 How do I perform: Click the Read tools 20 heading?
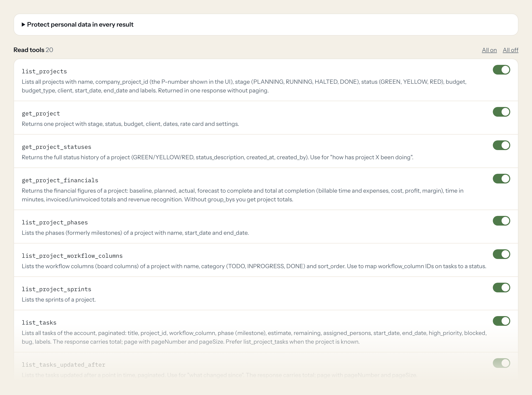click(x=33, y=50)
